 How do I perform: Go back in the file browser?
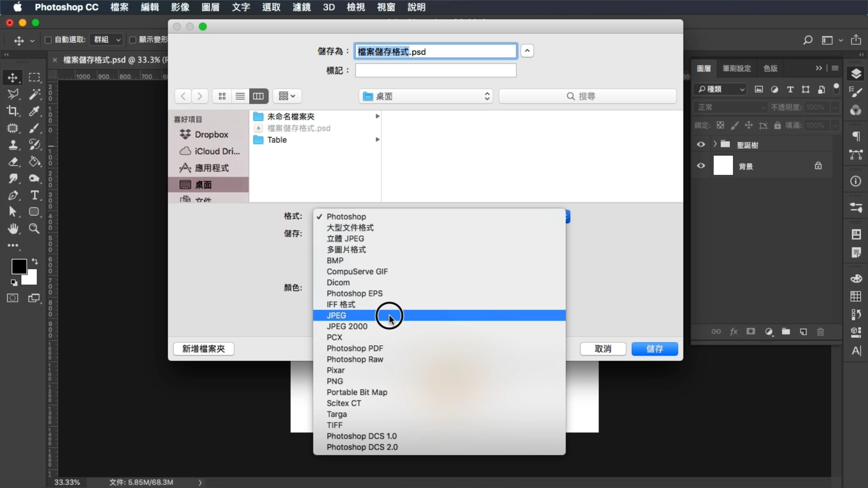point(183,96)
